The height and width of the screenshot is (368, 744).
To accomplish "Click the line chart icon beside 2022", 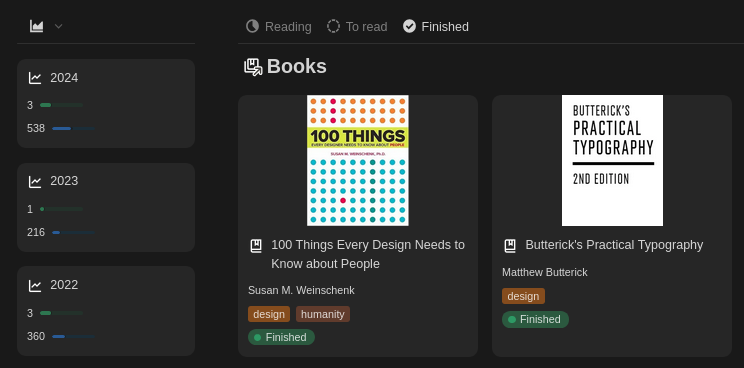I will [35, 285].
